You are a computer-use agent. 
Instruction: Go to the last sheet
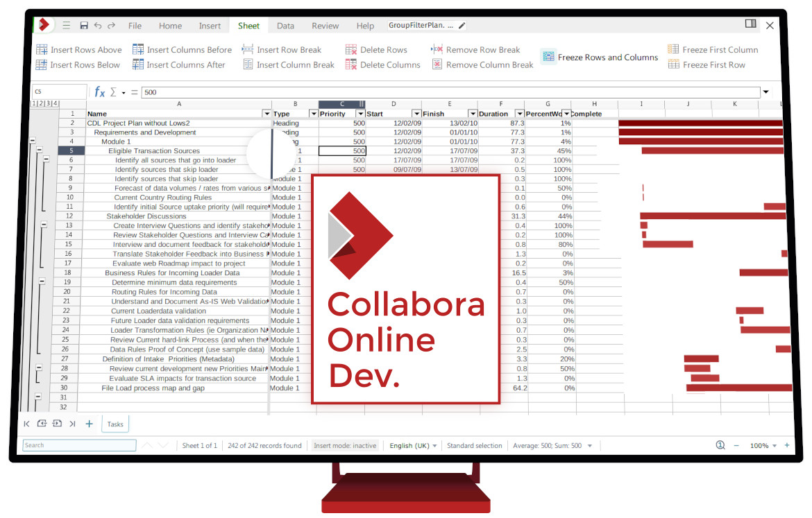[72, 424]
